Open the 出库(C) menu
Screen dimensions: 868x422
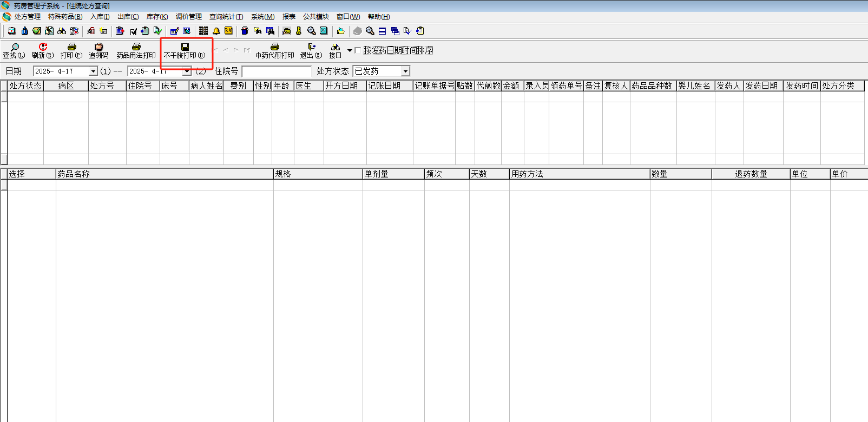(x=128, y=17)
